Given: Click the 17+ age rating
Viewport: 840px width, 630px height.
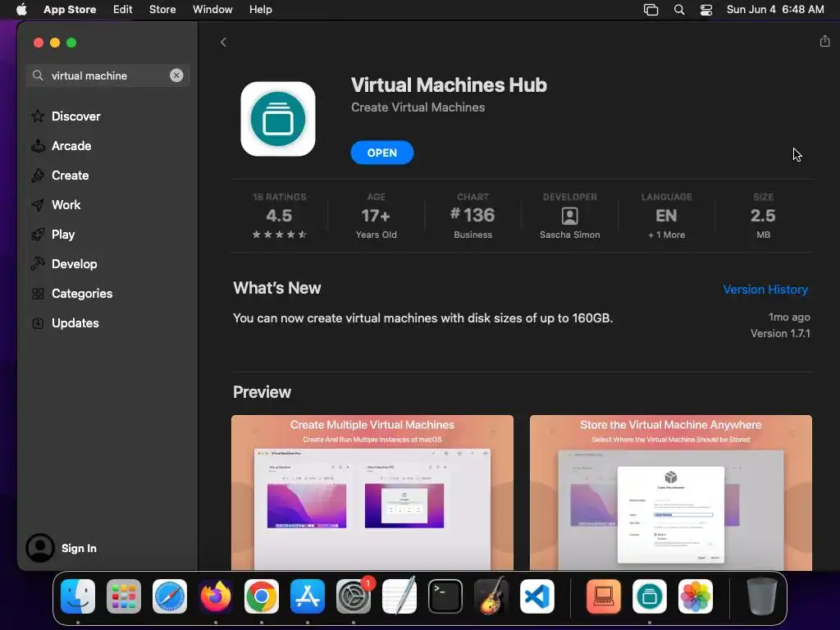Looking at the screenshot, I should (x=376, y=216).
